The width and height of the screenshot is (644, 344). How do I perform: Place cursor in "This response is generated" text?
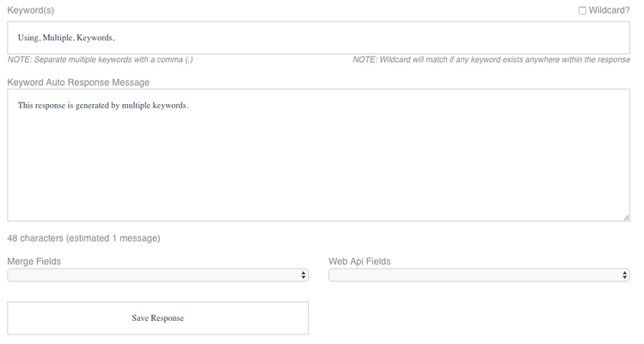click(x=63, y=106)
